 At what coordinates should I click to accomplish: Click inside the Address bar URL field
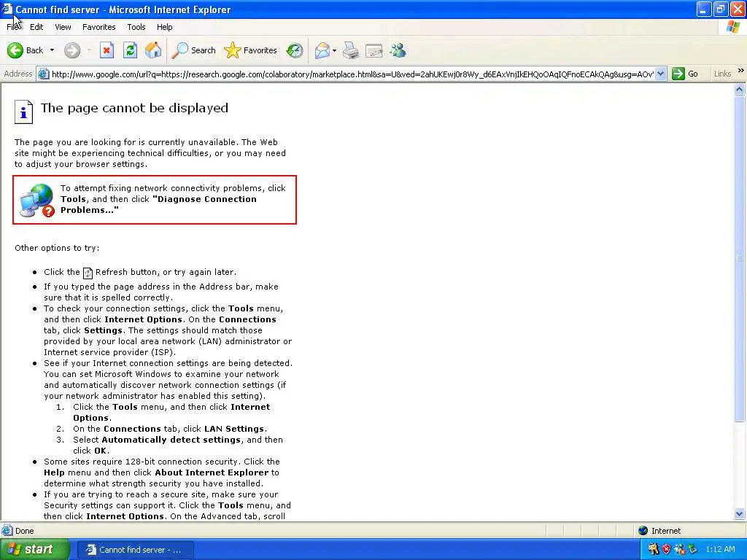(352, 74)
